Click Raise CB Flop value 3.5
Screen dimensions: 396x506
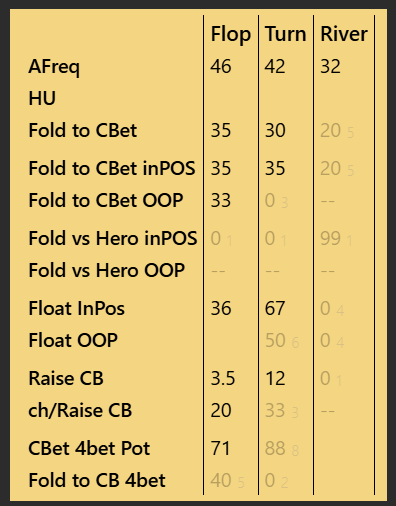(223, 378)
